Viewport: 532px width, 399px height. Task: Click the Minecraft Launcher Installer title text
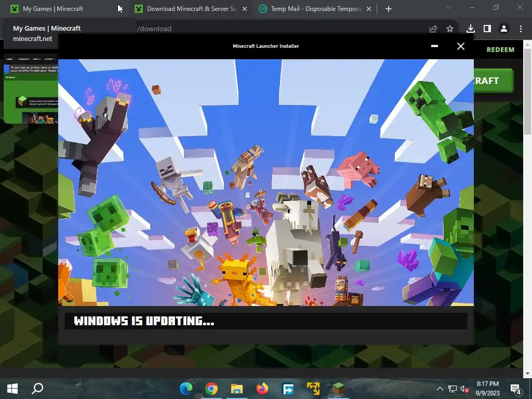tap(266, 46)
